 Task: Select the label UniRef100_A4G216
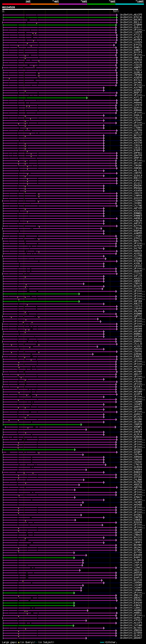pos(131,367)
